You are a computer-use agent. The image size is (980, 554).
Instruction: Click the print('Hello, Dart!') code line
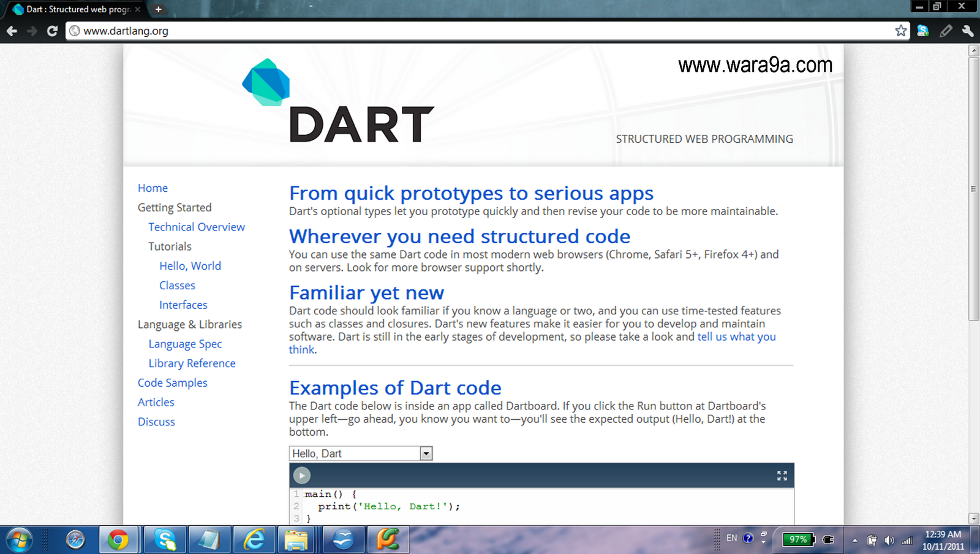[389, 507]
